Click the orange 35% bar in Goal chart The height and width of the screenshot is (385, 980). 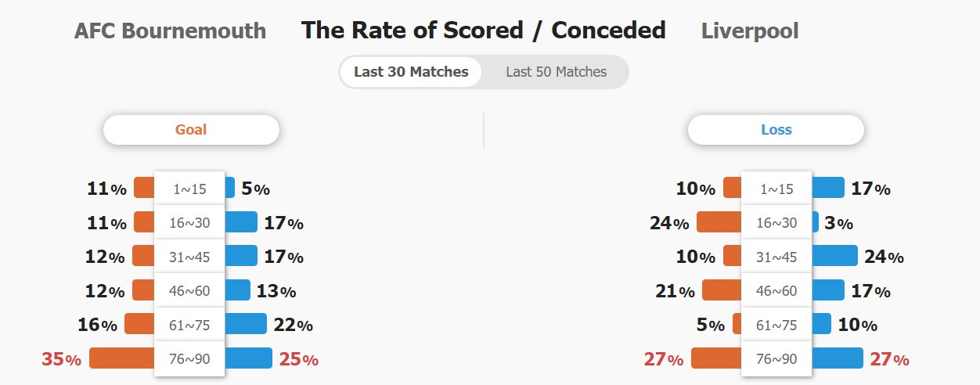pyautogui.click(x=122, y=358)
